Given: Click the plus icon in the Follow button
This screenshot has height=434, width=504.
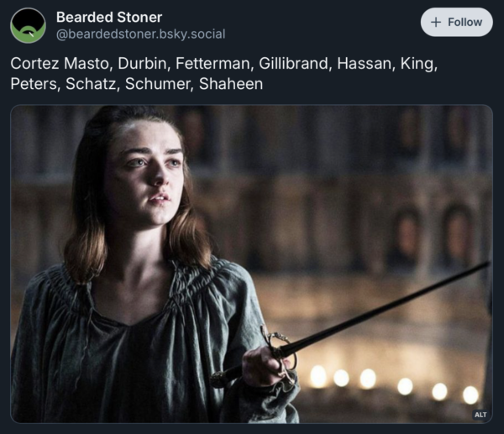Looking at the screenshot, I should tap(436, 23).
